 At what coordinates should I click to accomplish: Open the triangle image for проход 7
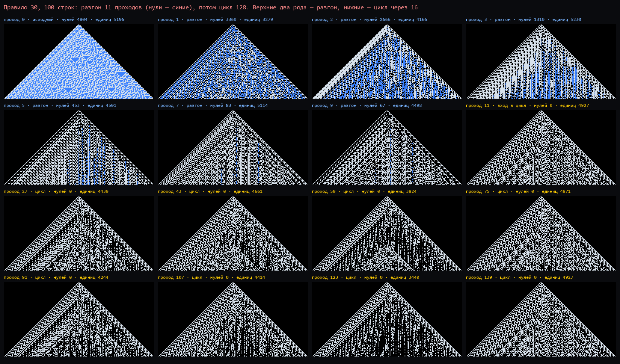click(x=233, y=147)
